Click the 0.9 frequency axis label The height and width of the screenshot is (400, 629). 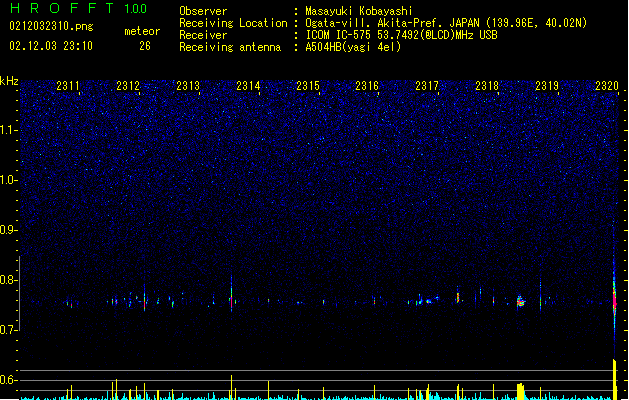[9, 230]
